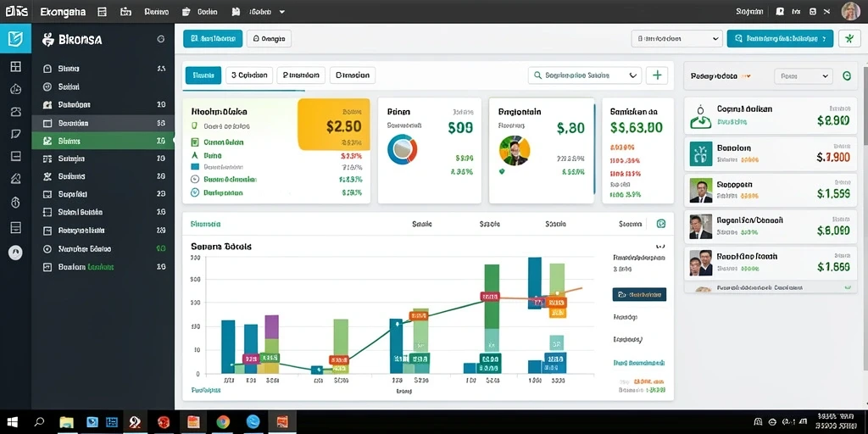Click the green circle icon in right panel header

click(x=847, y=76)
